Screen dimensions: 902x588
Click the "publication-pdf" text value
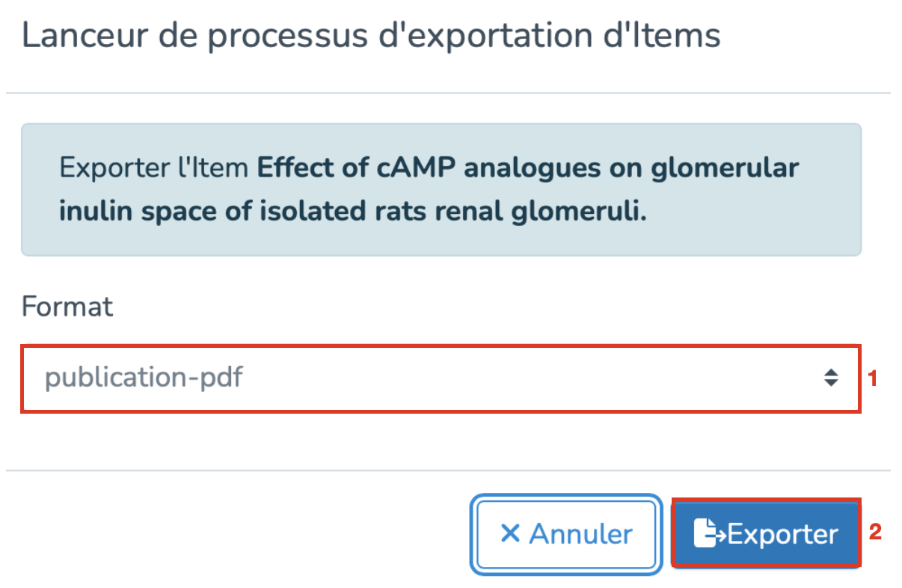(x=144, y=378)
